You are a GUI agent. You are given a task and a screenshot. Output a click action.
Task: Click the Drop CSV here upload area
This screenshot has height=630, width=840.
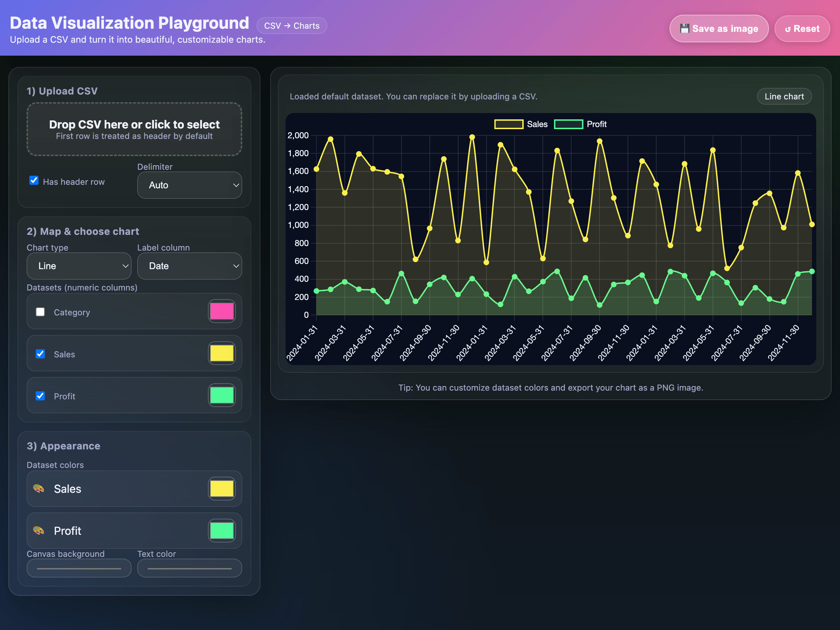tap(134, 129)
